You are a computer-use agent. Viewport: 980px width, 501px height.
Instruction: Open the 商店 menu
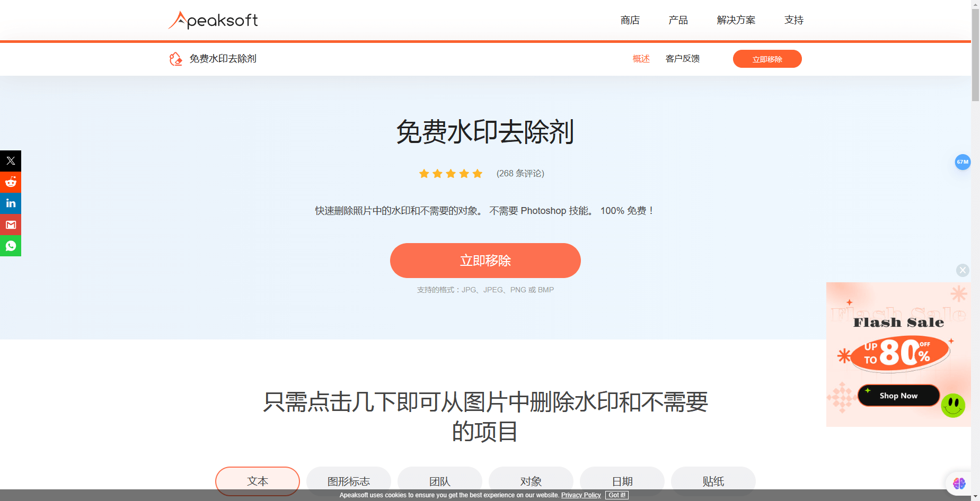tap(630, 20)
